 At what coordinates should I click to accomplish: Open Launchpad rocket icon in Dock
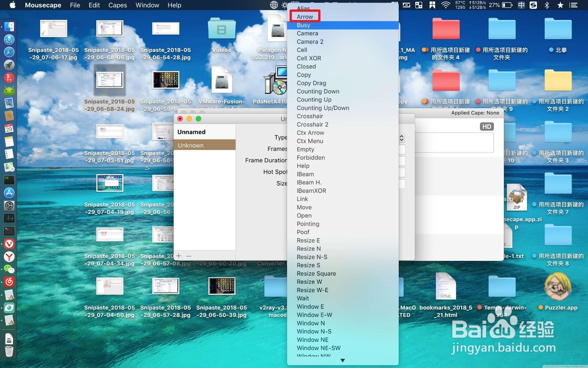pyautogui.click(x=9, y=65)
